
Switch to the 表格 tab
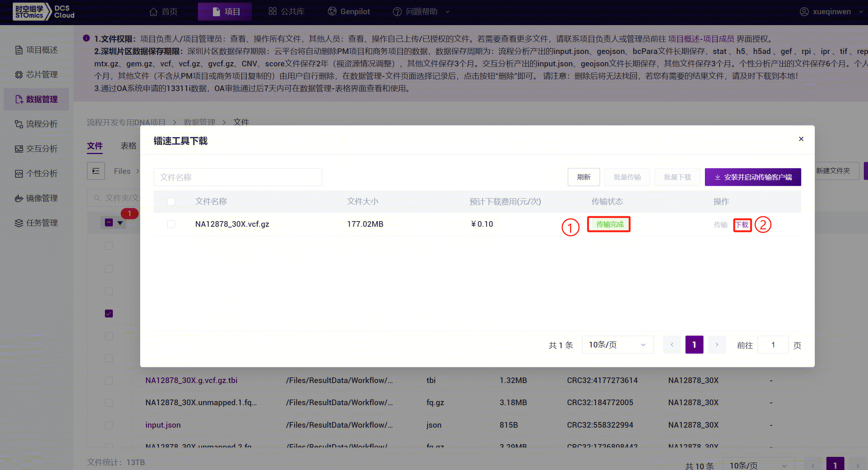coord(129,146)
